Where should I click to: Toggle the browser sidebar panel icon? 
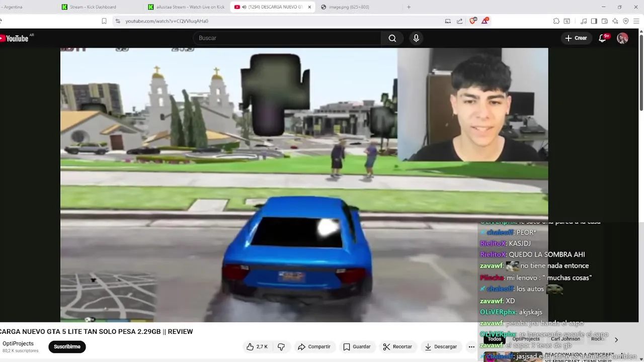594,21
